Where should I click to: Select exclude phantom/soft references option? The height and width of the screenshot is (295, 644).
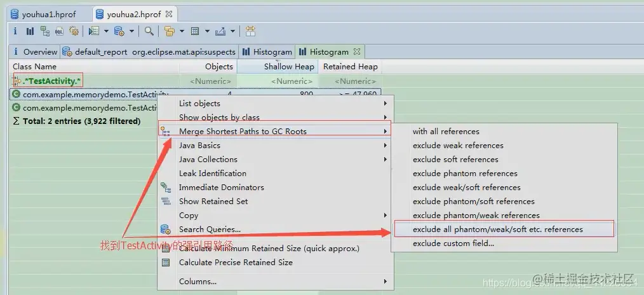[504, 202]
